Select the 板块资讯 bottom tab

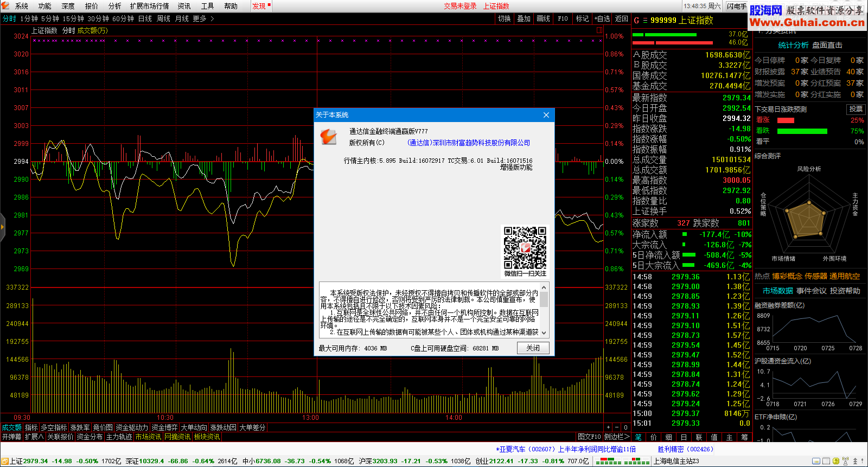click(x=207, y=437)
